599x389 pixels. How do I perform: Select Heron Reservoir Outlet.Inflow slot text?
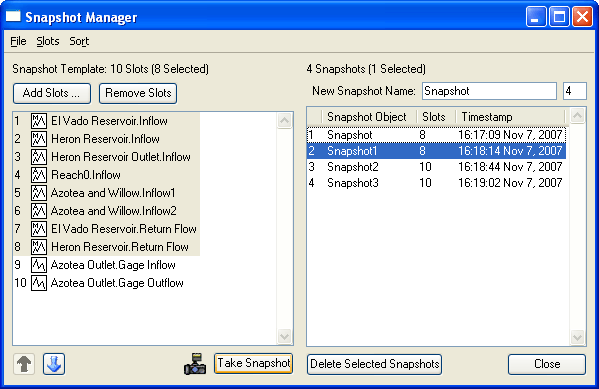121,157
